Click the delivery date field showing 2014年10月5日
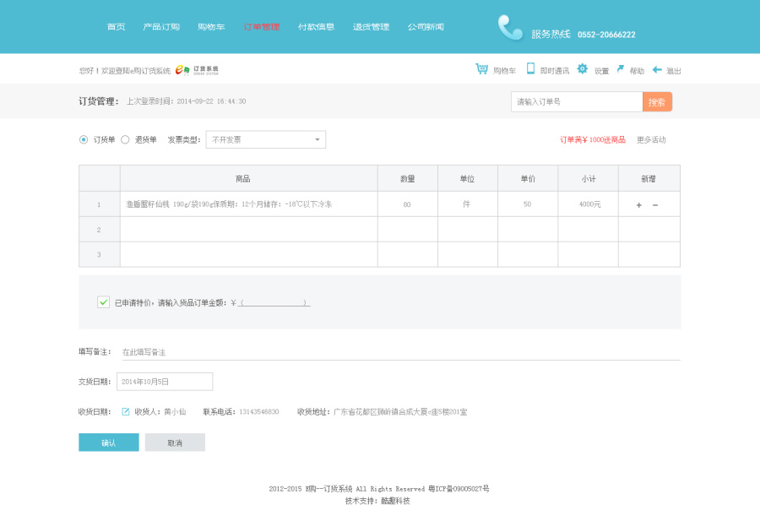This screenshot has width=760, height=532. tap(164, 381)
